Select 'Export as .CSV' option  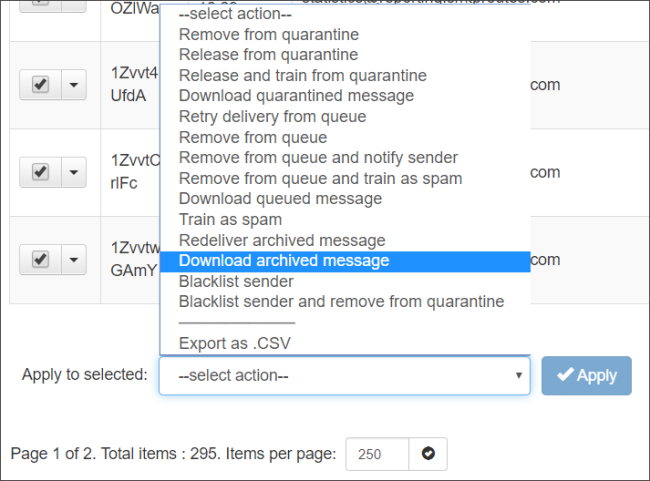click(242, 344)
